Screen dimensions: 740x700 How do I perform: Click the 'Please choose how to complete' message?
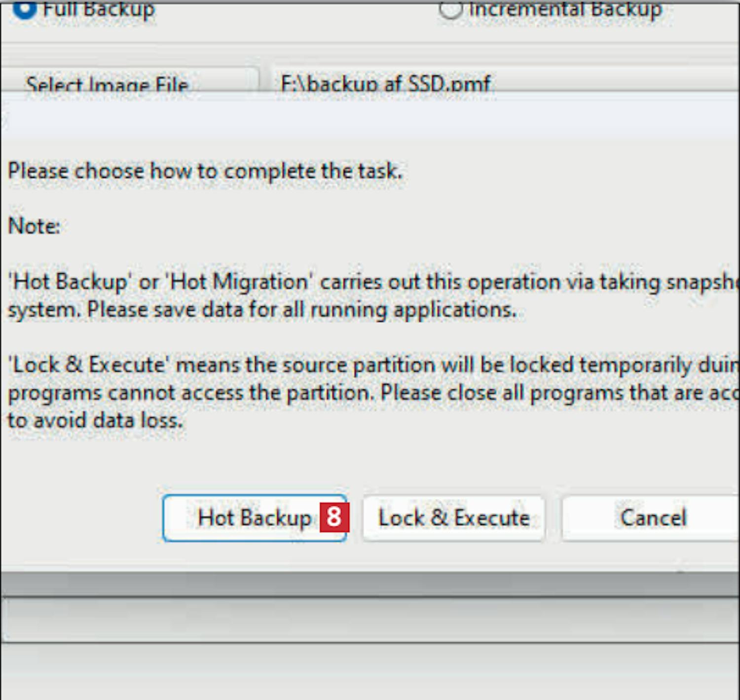point(205,172)
